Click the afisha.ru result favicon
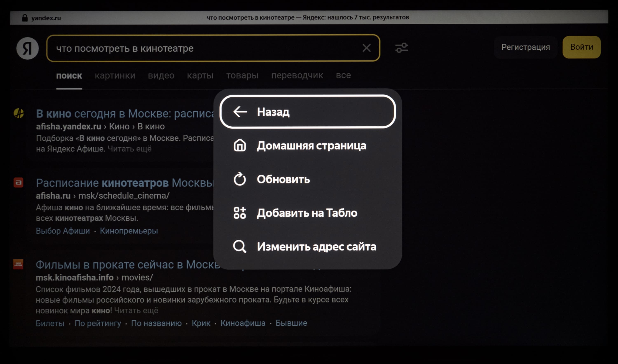The image size is (618, 364). click(x=18, y=182)
